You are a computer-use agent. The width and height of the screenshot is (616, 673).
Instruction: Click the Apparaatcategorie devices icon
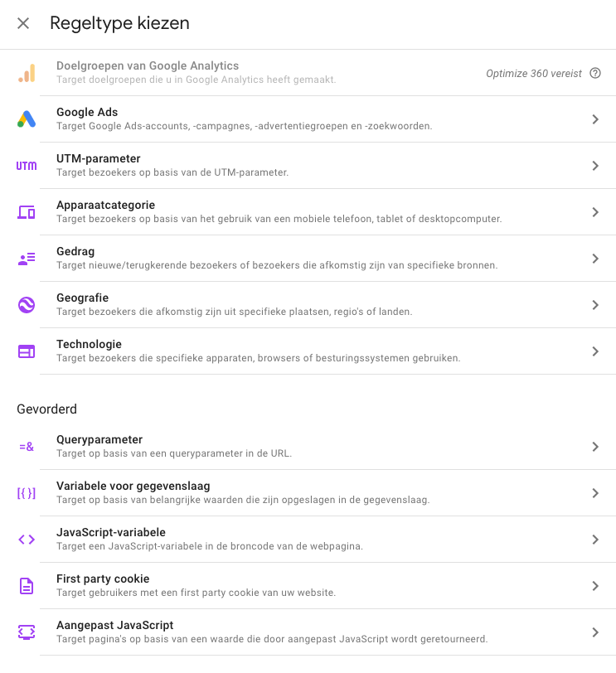pyautogui.click(x=27, y=212)
